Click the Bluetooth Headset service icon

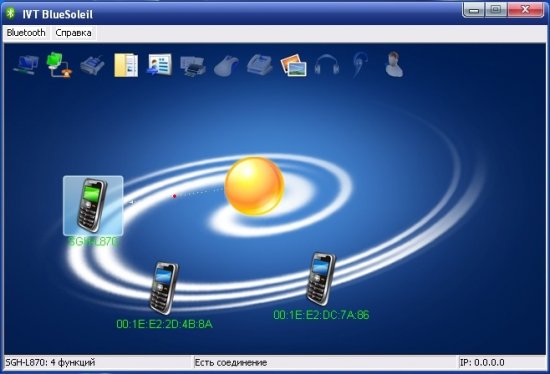click(x=360, y=65)
